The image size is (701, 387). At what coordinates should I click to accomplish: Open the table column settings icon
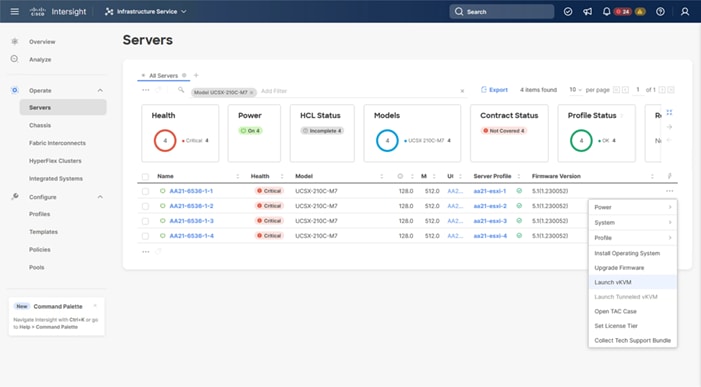click(x=669, y=176)
